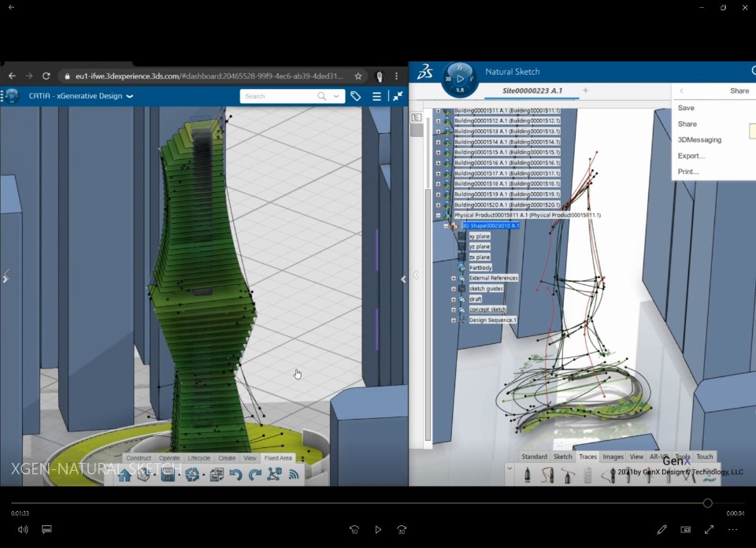Select the xy plane tree item
This screenshot has height=548, width=756.
coord(480,236)
